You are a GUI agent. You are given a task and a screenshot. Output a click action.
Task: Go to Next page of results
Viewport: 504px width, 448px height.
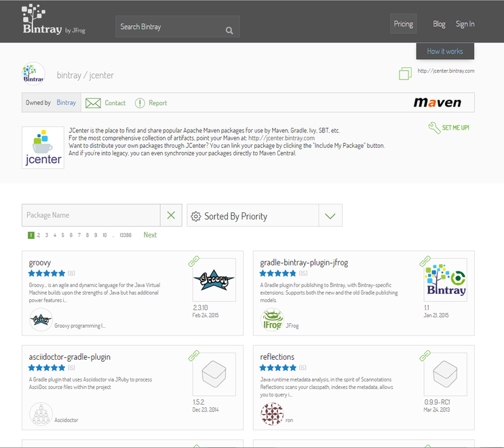coord(150,235)
